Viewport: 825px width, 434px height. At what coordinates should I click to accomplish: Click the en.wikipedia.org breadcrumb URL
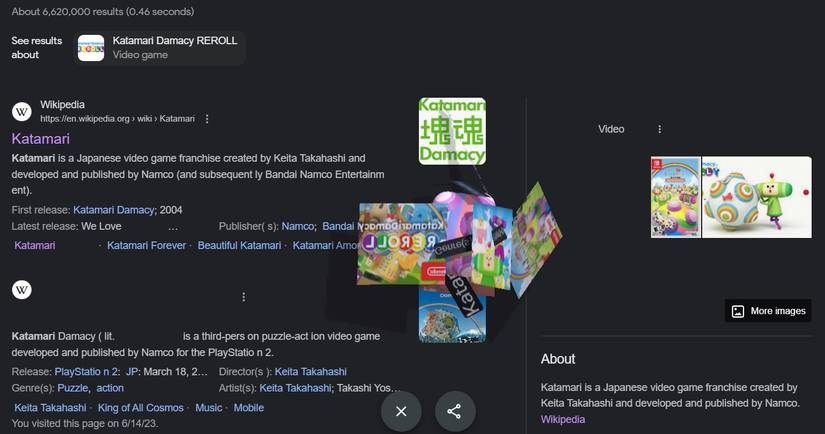coord(117,119)
